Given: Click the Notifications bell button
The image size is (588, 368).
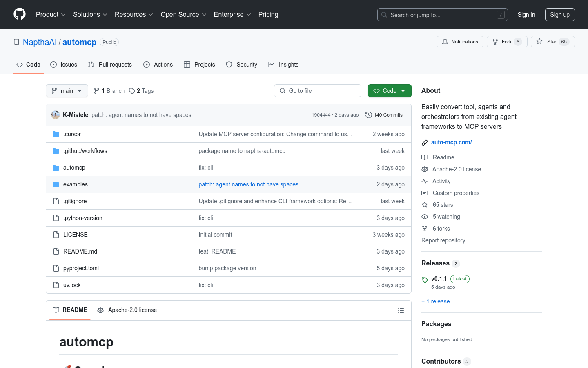Looking at the screenshot, I should pos(460,42).
